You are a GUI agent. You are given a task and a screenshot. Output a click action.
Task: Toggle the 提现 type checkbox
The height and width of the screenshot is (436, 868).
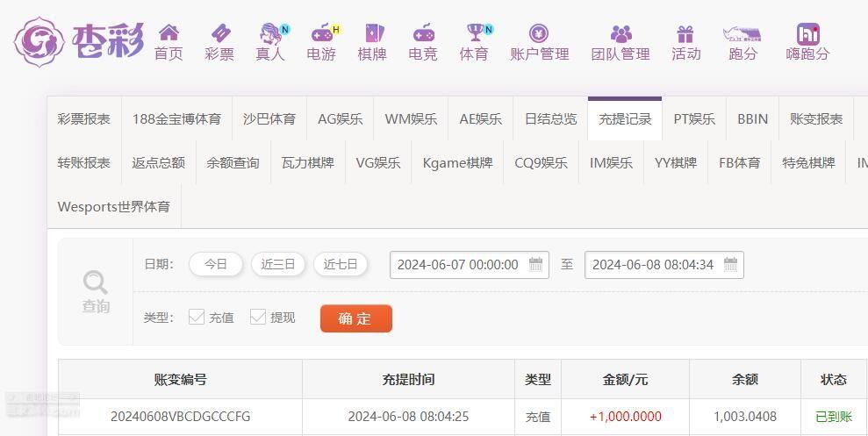(258, 317)
